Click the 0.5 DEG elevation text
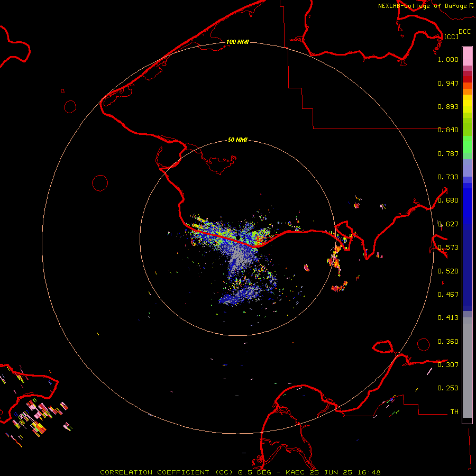 255,472
